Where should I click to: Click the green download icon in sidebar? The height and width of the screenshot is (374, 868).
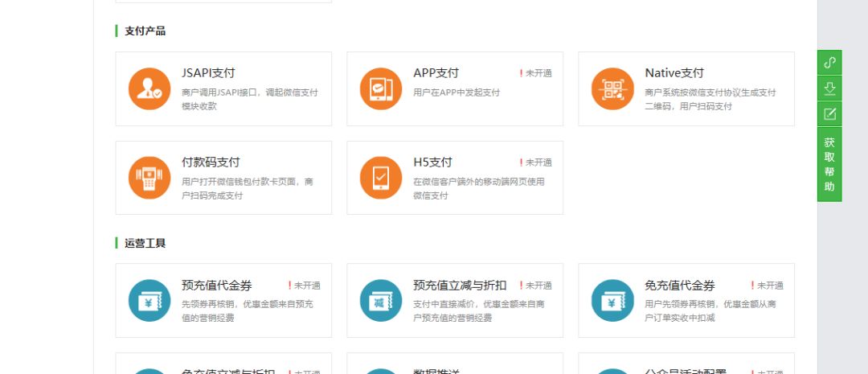tap(829, 88)
